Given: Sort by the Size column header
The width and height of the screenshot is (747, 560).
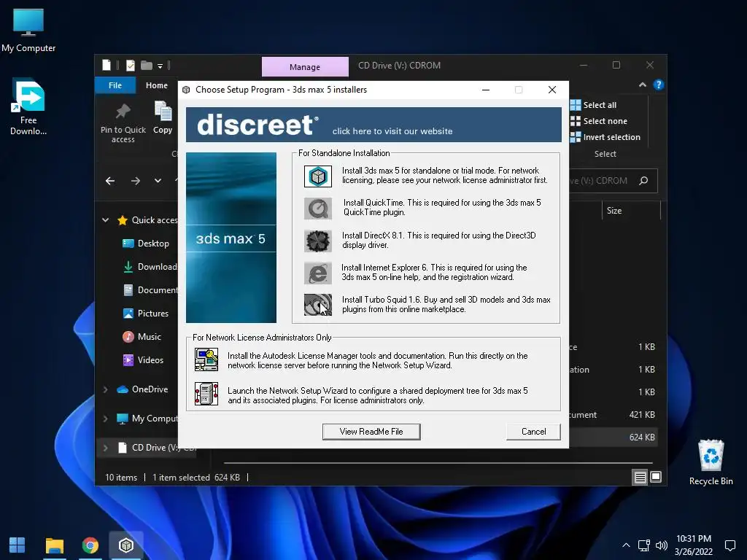Looking at the screenshot, I should coord(631,211).
